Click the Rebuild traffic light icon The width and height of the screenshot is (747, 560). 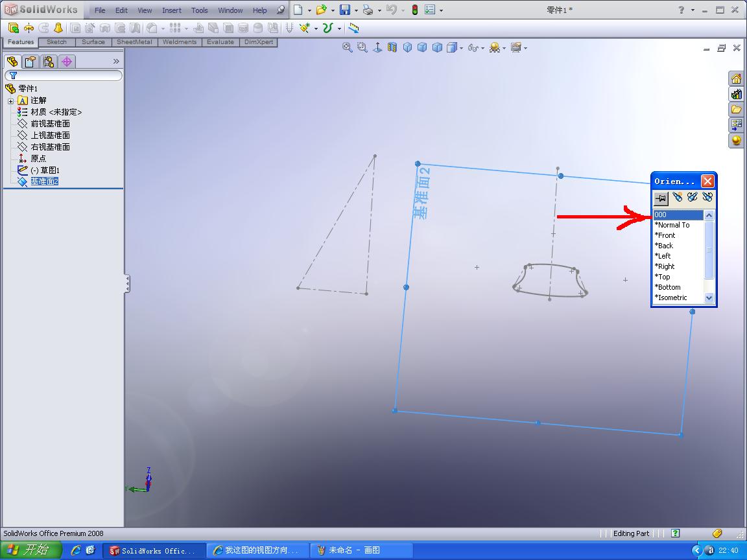(415, 10)
